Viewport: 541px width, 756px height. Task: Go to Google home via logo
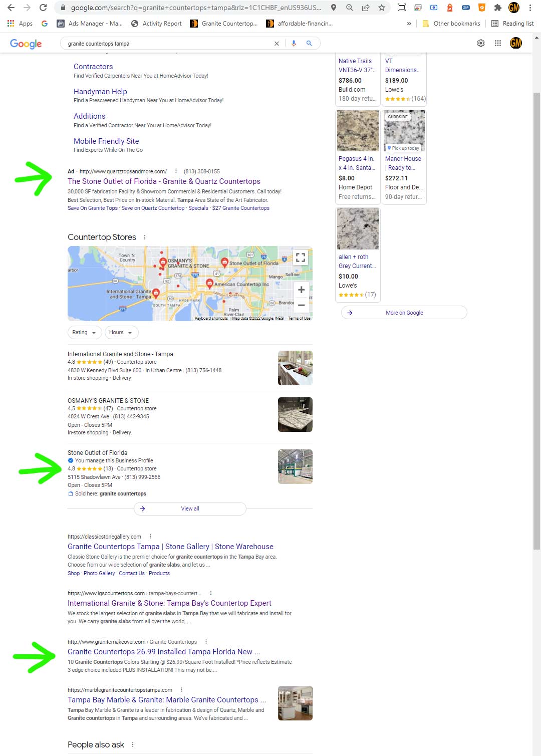click(26, 44)
